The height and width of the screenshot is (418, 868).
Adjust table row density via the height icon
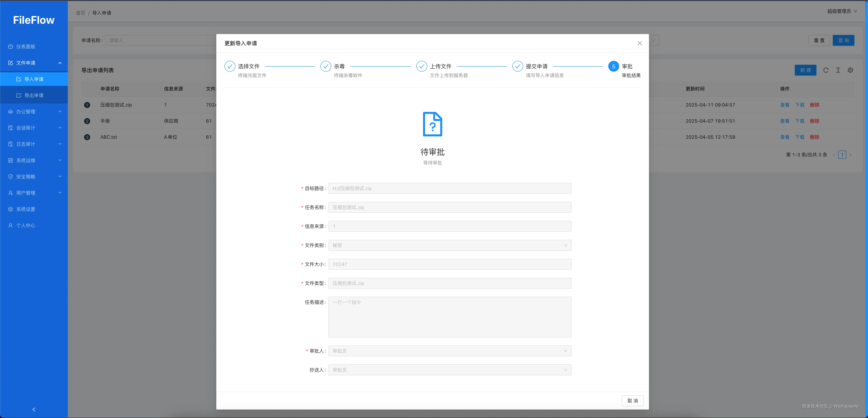click(x=838, y=70)
